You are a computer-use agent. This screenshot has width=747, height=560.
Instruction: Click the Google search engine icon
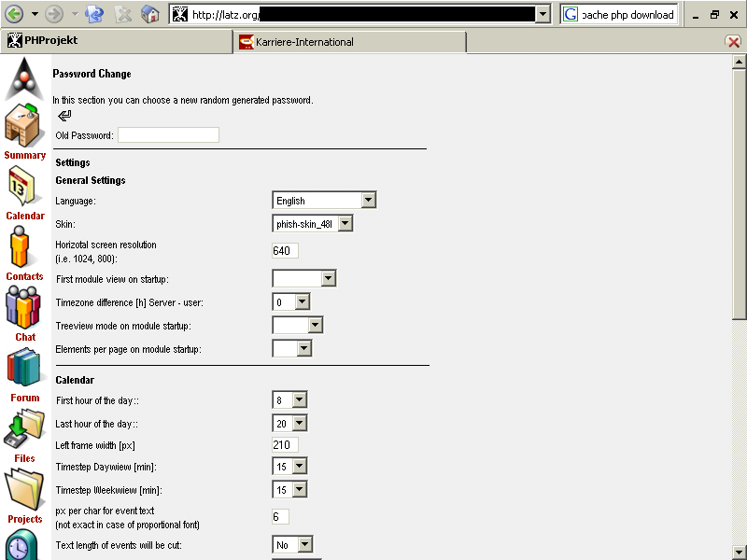570,14
